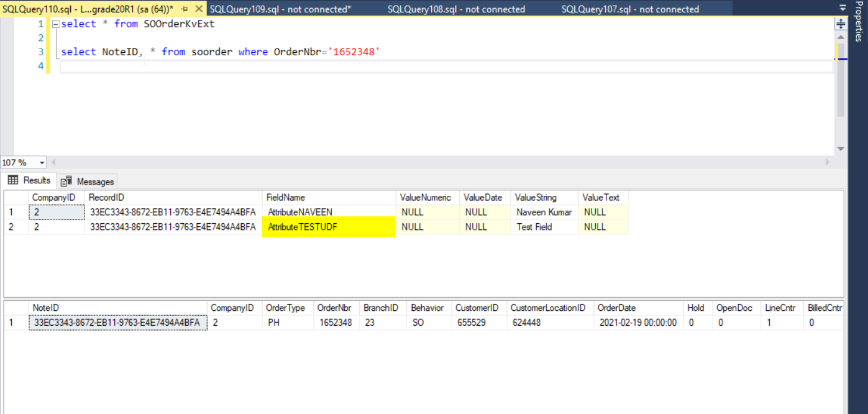Switch to the Results tab
Screen dimensions: 868x414
(29, 180)
